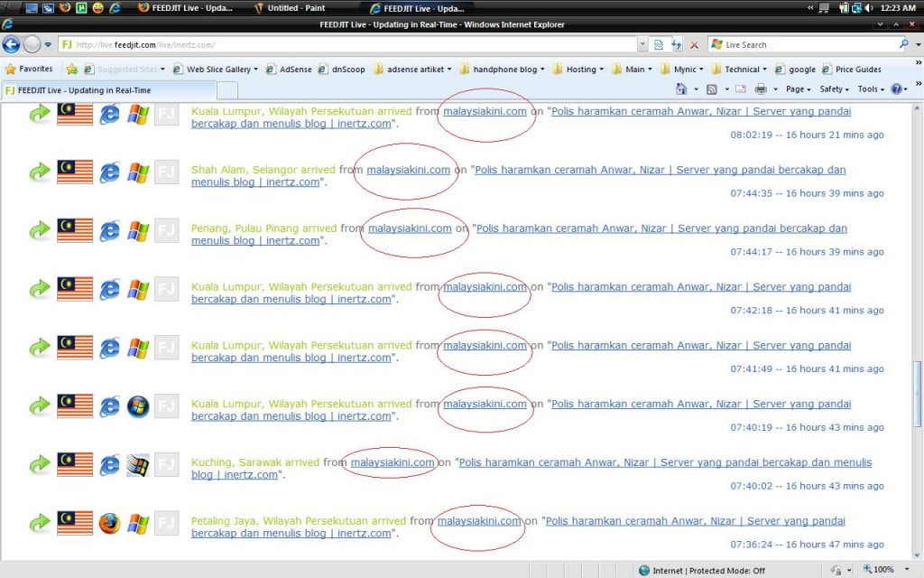Click Windows Vista orb icon in 07:40:19 row
The width and height of the screenshot is (924, 578).
tap(138, 406)
